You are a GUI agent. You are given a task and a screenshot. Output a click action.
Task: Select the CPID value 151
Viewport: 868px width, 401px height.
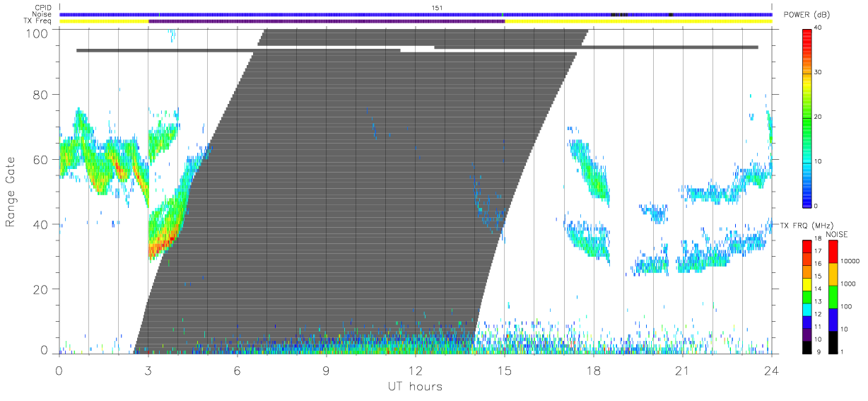point(436,8)
